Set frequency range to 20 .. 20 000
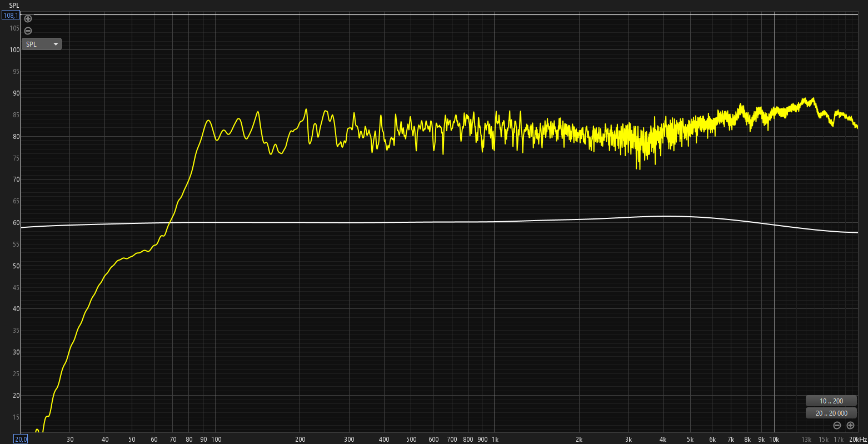Screen dimensions: 868x444 pyautogui.click(x=831, y=413)
